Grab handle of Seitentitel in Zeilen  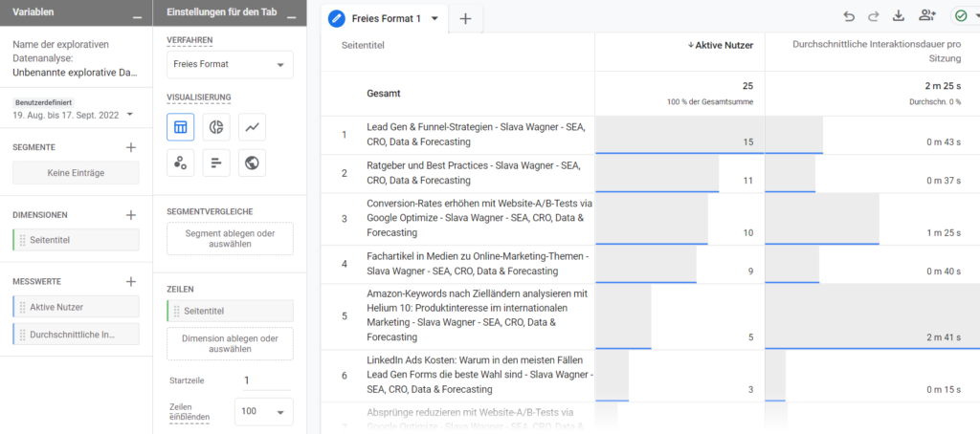tap(177, 311)
